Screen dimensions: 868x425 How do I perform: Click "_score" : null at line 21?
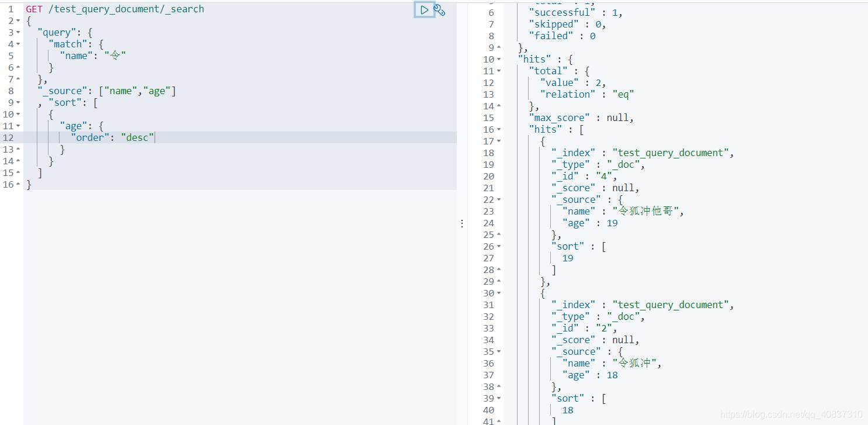[x=595, y=188]
